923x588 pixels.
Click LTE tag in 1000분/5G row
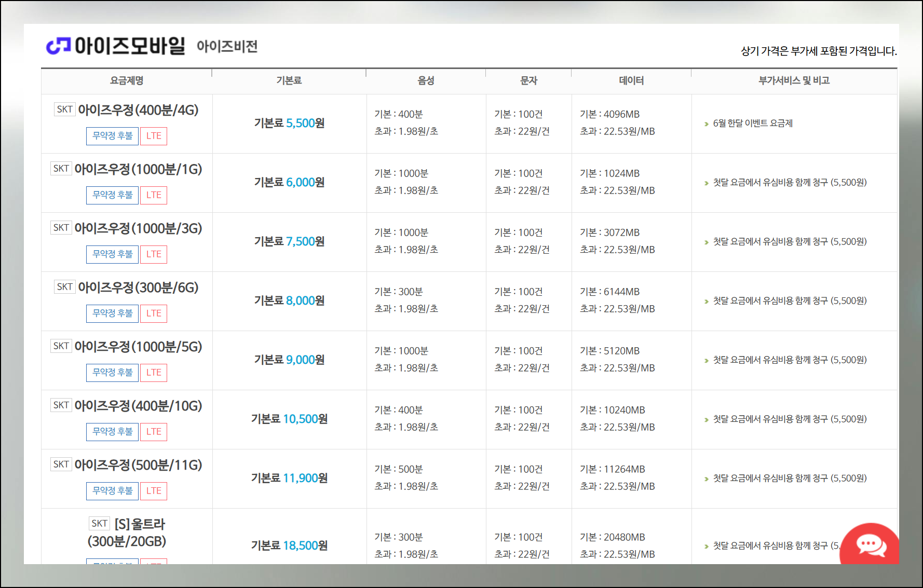pos(154,373)
